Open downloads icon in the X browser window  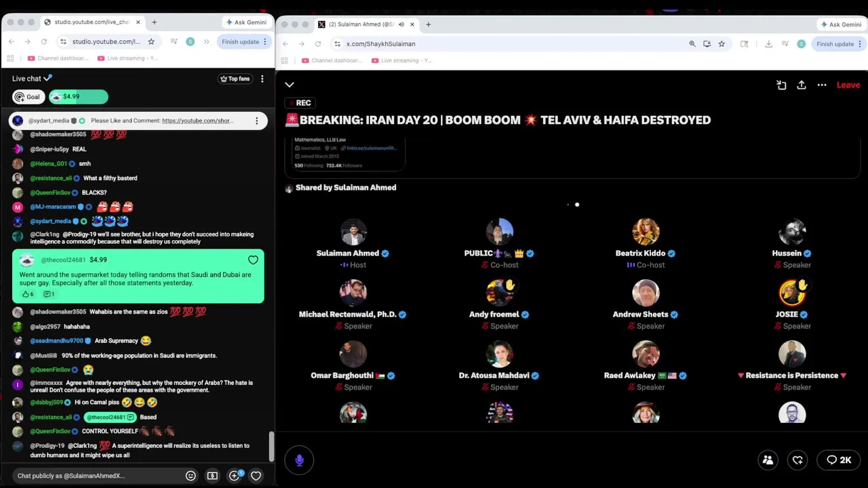768,43
